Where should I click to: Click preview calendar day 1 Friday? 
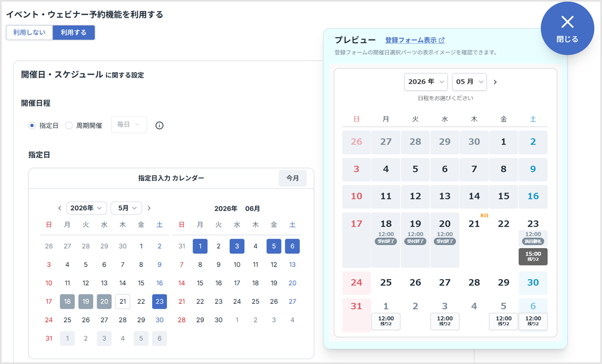click(503, 142)
